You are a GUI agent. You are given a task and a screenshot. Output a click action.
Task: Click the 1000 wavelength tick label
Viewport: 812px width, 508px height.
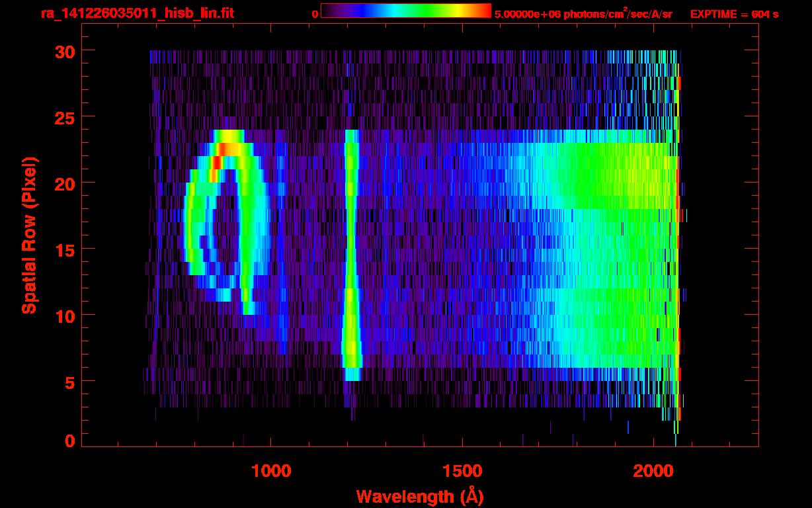coord(270,470)
